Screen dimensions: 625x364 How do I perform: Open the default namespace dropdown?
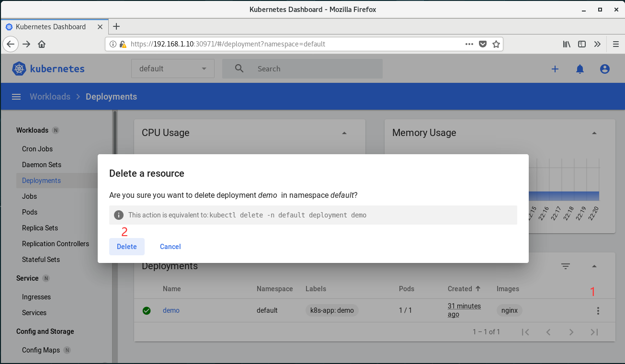pos(172,69)
